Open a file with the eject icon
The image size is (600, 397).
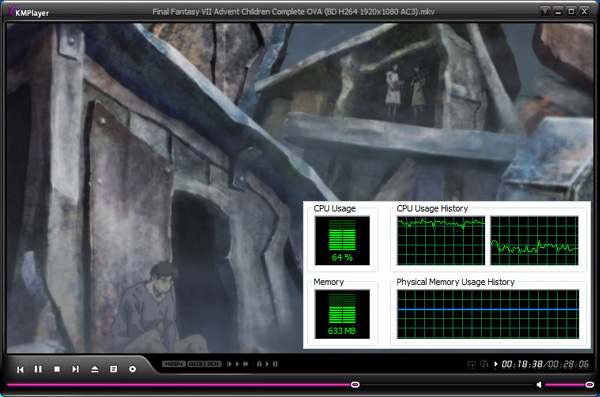click(x=95, y=369)
